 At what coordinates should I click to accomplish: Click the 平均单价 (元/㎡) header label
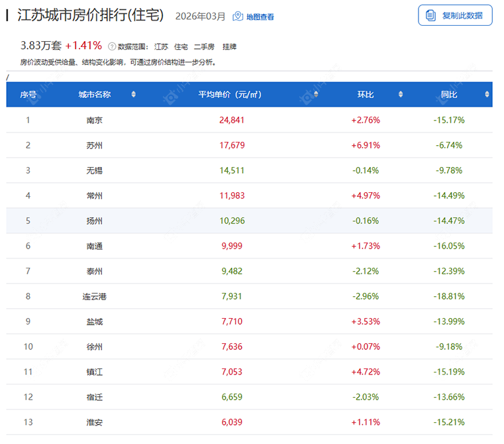[x=230, y=95]
